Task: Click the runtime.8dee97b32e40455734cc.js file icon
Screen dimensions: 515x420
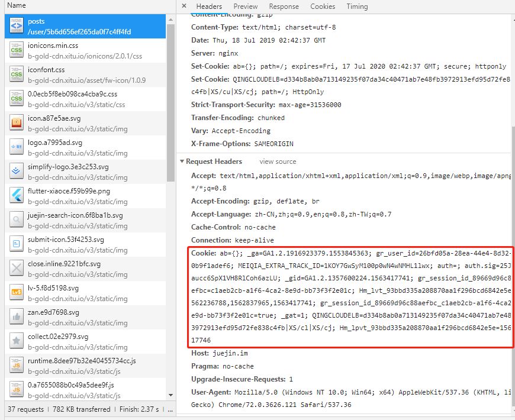Action: (x=17, y=366)
